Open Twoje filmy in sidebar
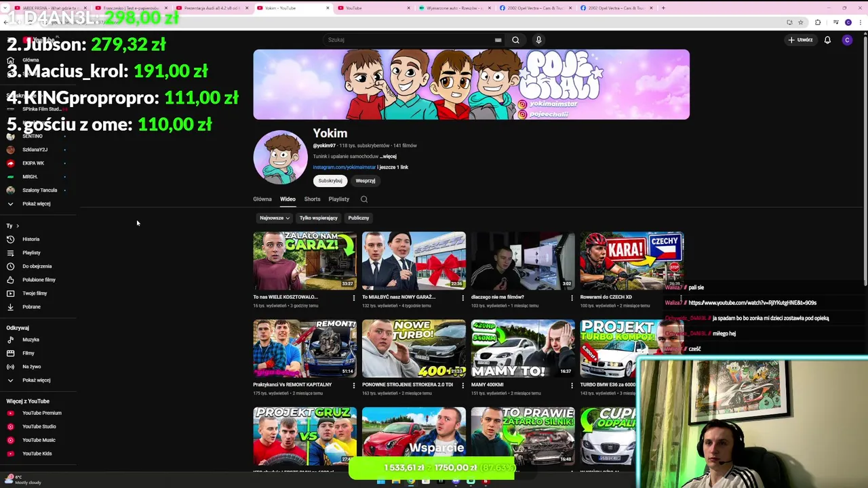 click(x=35, y=293)
